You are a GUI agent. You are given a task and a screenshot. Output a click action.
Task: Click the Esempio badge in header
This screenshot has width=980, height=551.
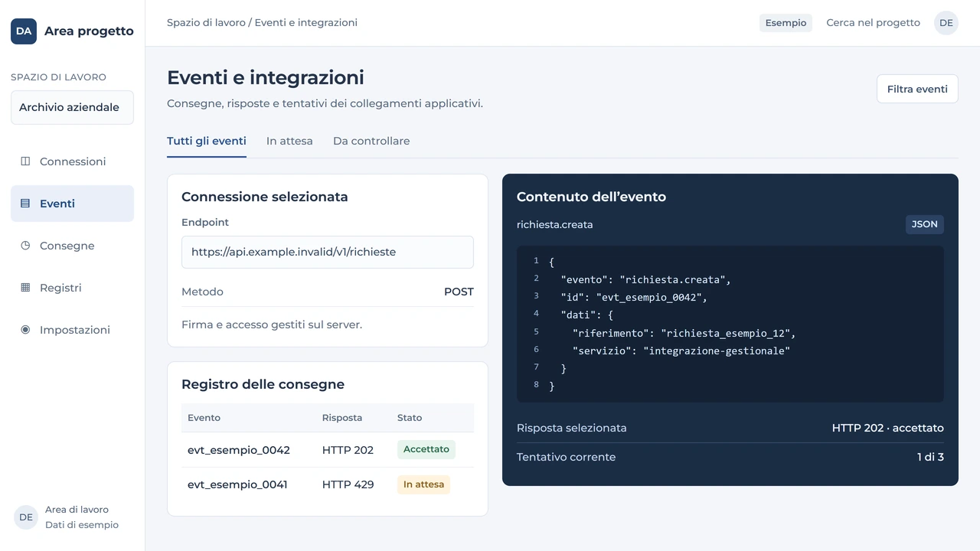point(786,23)
